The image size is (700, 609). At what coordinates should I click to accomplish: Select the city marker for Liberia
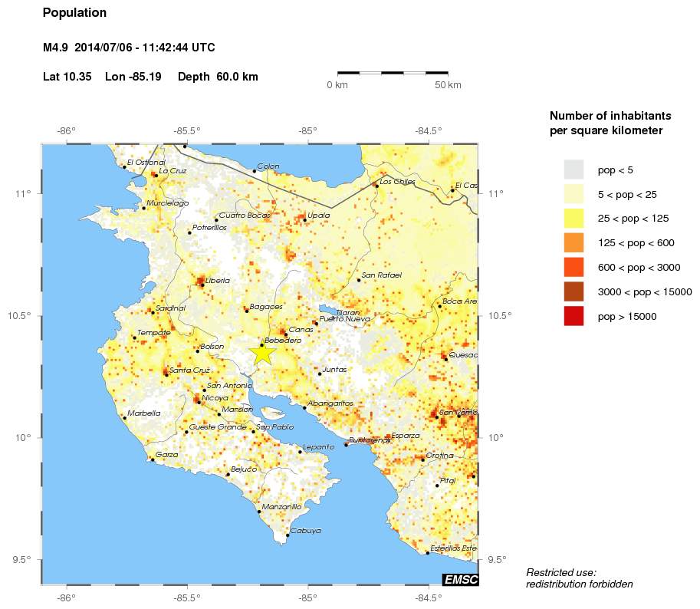[x=203, y=285]
